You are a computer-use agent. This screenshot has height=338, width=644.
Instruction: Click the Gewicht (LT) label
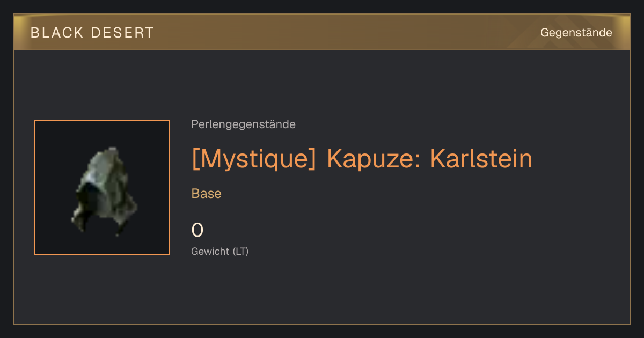tap(220, 251)
